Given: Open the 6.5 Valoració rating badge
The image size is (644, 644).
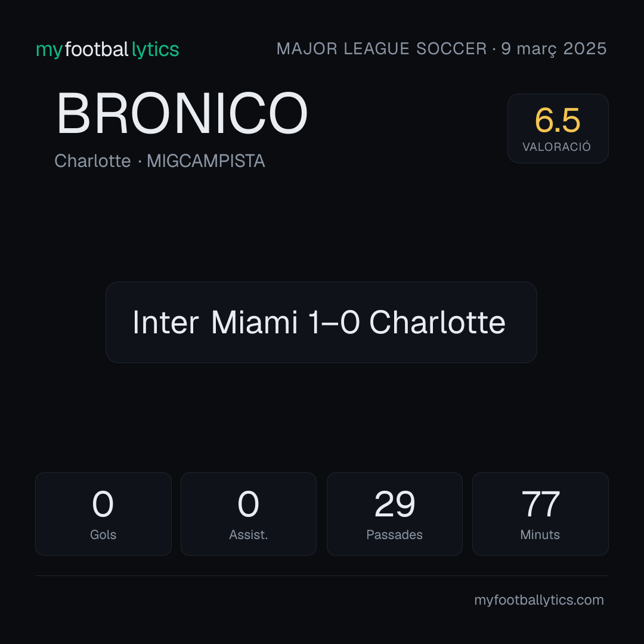Looking at the screenshot, I should tap(558, 129).
